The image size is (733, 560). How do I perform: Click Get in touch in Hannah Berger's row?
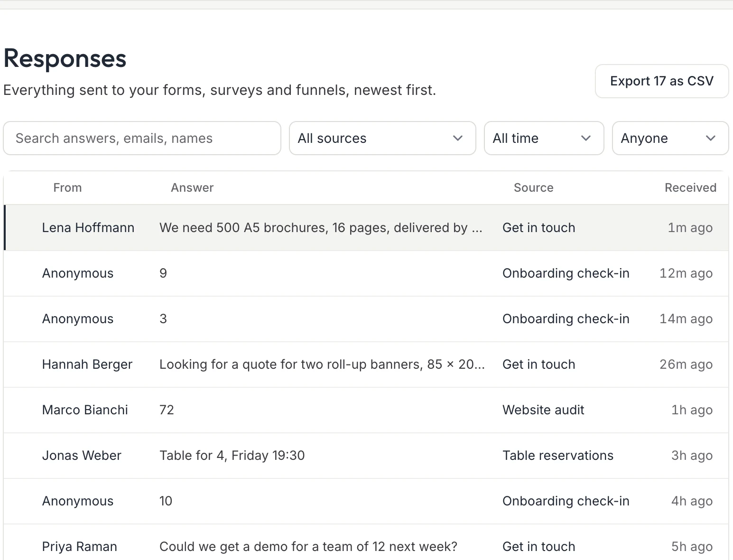(539, 364)
